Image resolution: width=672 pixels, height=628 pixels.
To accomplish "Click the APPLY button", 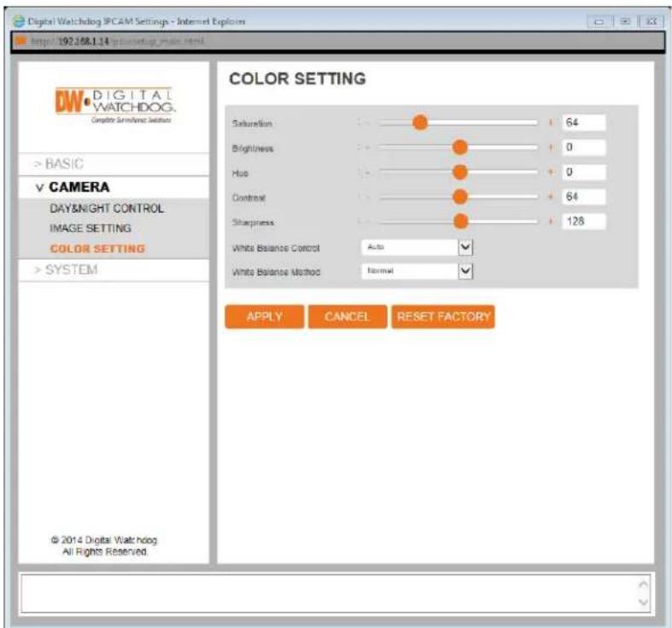I will [265, 317].
